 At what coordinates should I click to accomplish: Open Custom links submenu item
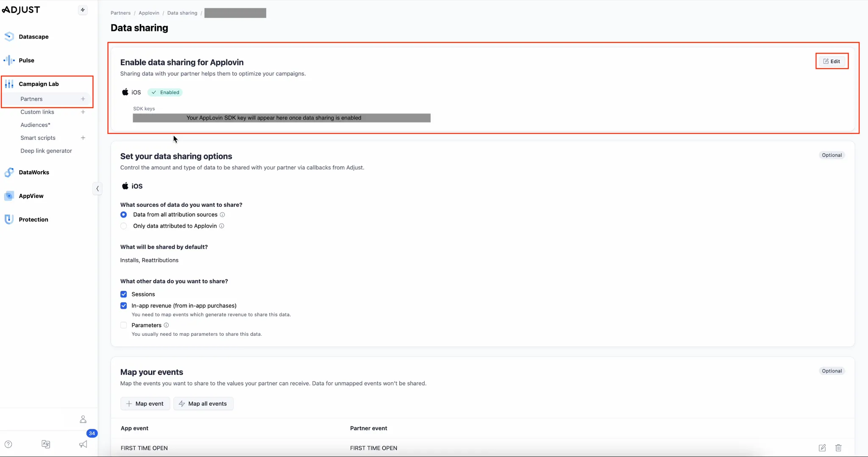point(37,112)
